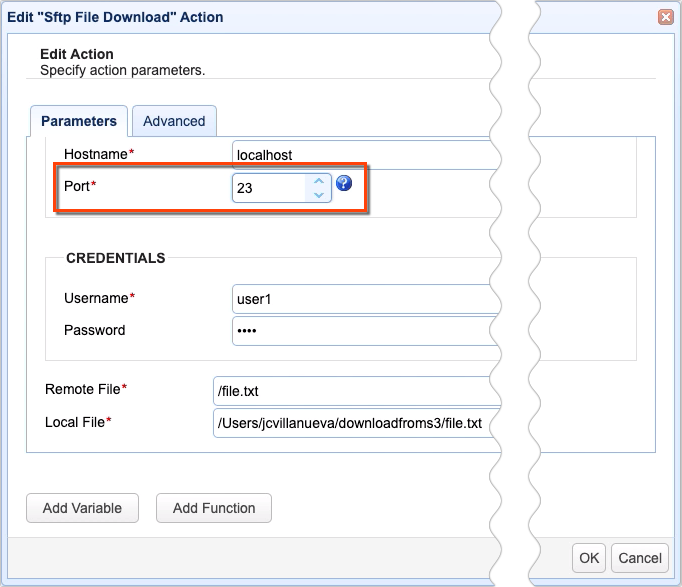
Task: Confirm the action with OK
Action: (x=589, y=558)
